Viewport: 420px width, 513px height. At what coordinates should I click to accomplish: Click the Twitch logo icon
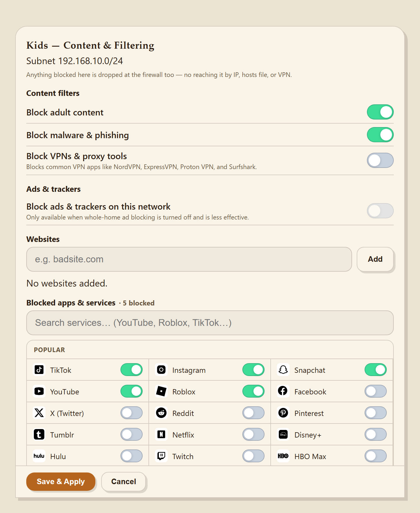coord(161,456)
